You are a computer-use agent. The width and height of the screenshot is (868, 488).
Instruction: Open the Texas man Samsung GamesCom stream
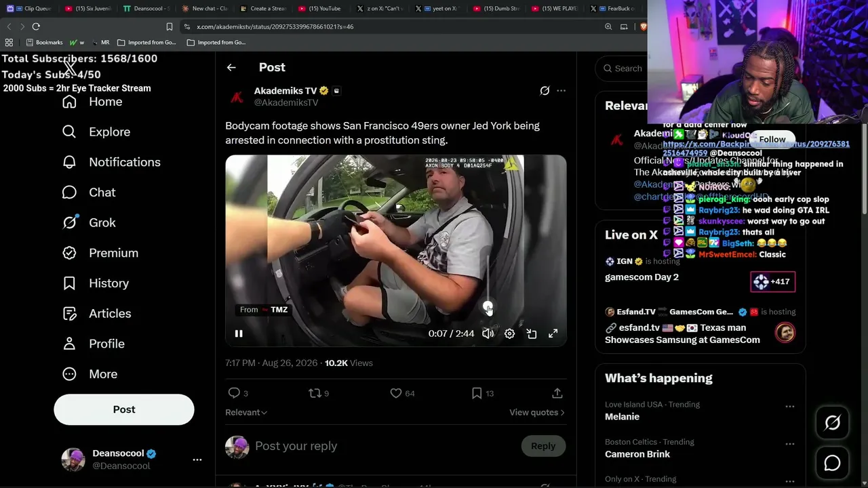coord(682,333)
